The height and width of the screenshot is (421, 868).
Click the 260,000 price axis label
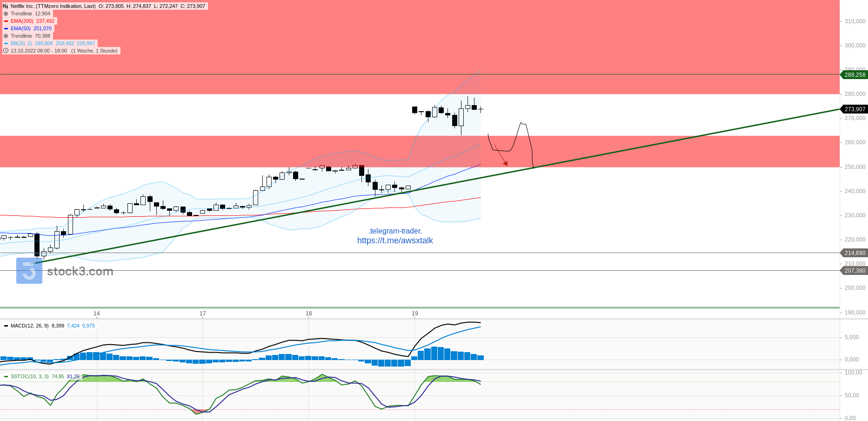pos(855,142)
